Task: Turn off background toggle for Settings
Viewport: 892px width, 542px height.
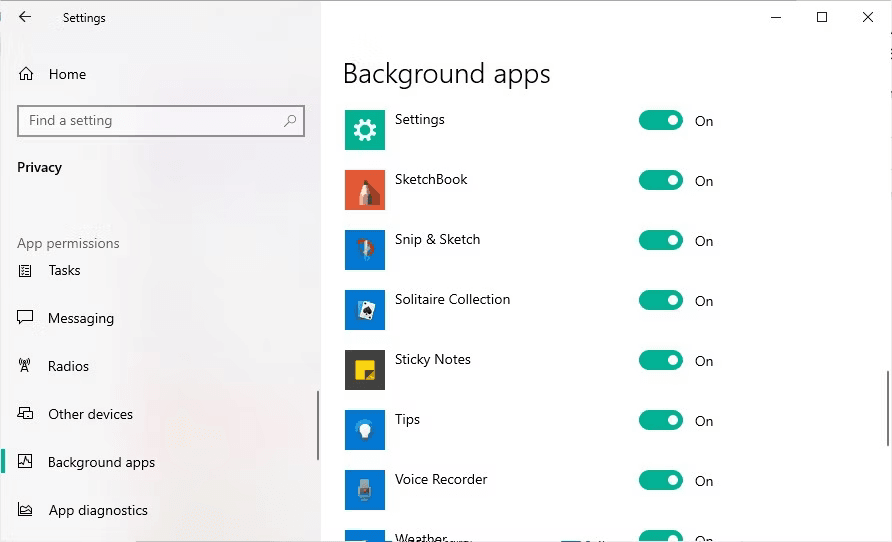Action: pyautogui.click(x=660, y=121)
